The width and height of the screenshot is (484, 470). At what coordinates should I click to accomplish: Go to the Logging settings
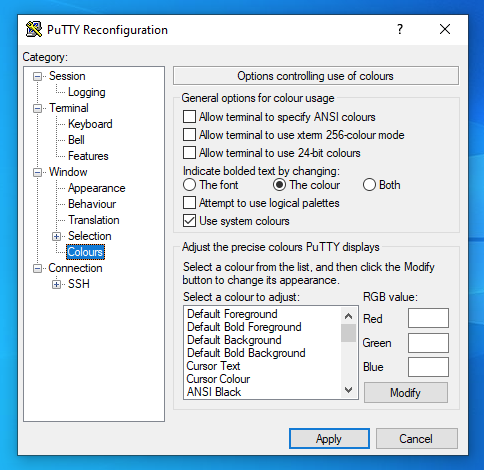tap(87, 92)
